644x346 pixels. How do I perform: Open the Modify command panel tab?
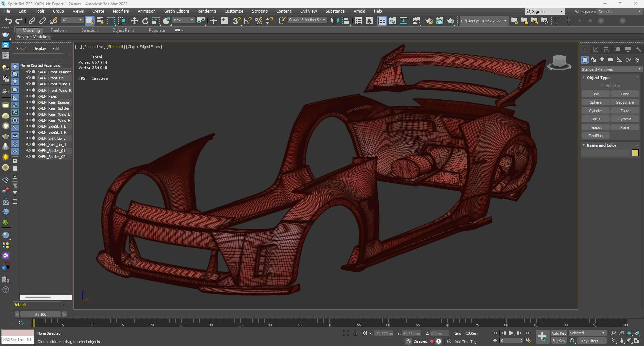coord(596,49)
